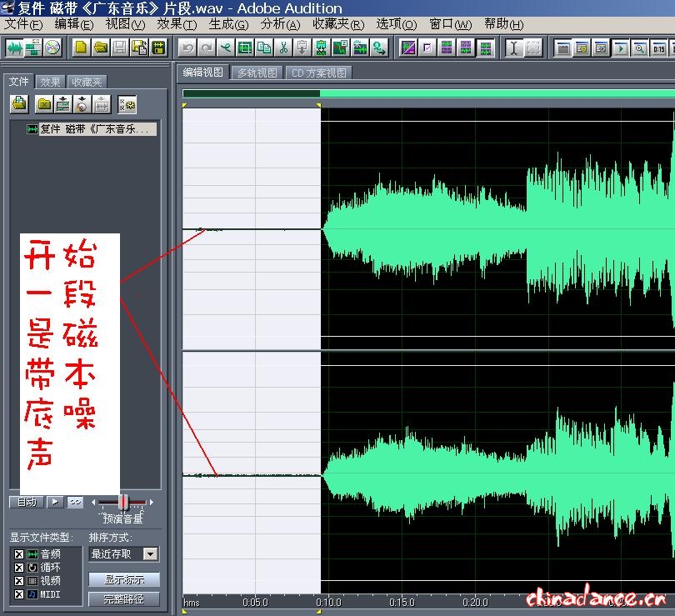675x616 pixels.
Task: Click the insert into CD list icon
Action: coord(82,105)
